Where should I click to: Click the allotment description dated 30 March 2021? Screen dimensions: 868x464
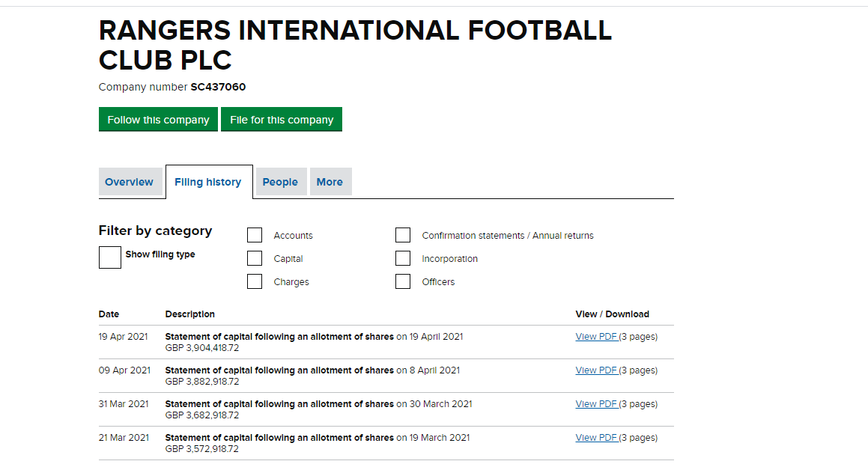(x=319, y=403)
